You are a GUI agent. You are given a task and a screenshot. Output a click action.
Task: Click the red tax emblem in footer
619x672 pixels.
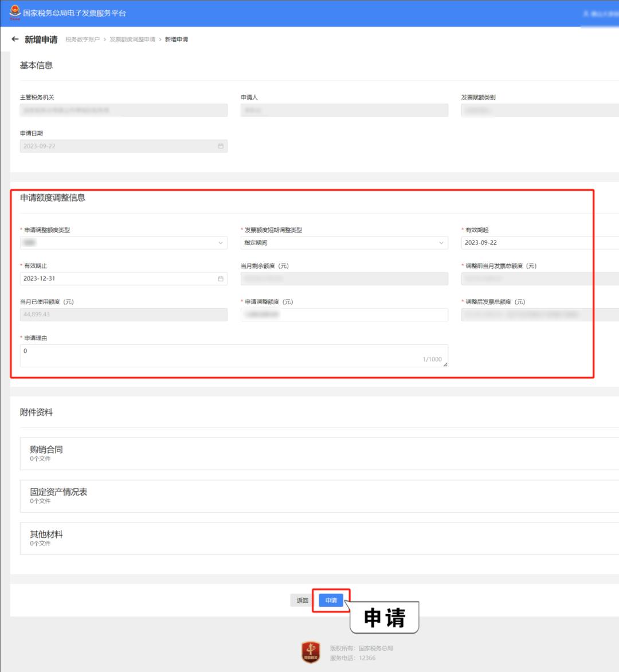point(311,652)
